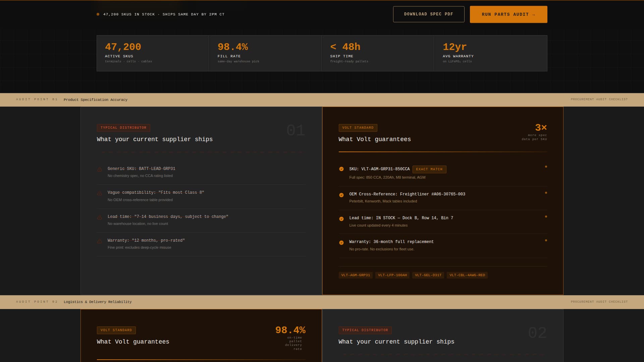
Task: Click the orange stock indicator dot before 47,200 SKUS
Action: pos(98,14)
